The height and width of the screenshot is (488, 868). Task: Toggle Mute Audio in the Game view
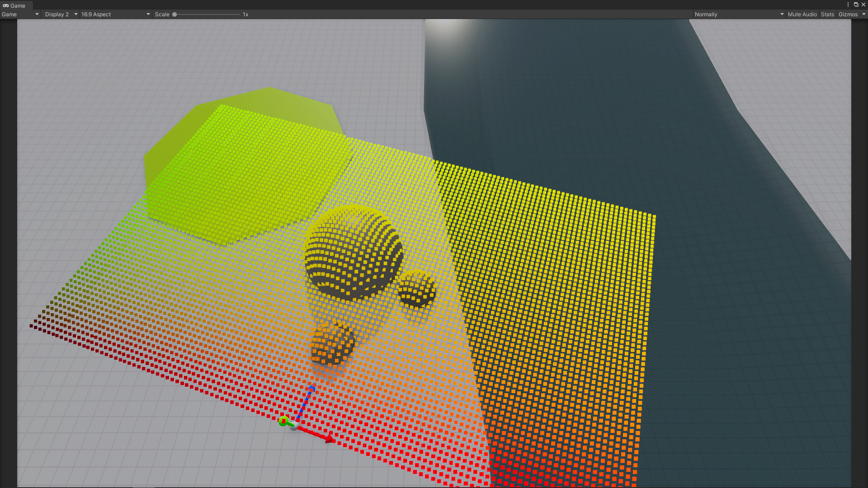click(x=802, y=14)
